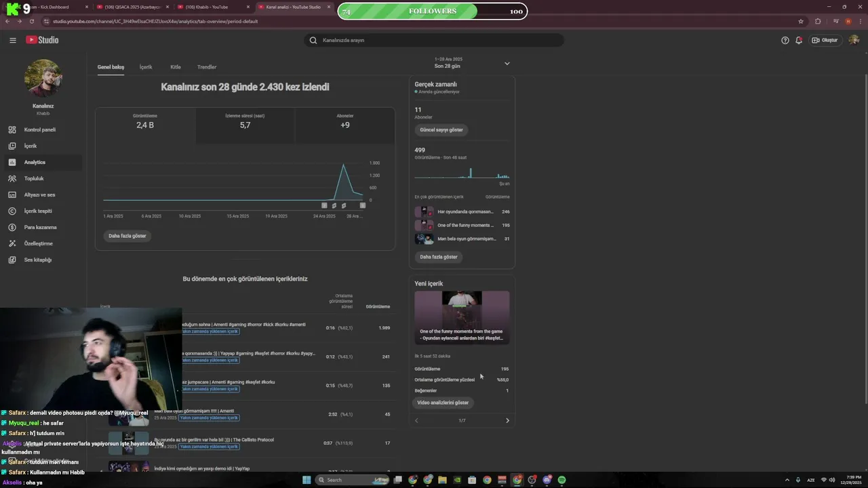Click the browser address bar URL
This screenshot has height=488, width=868.
click(155, 21)
